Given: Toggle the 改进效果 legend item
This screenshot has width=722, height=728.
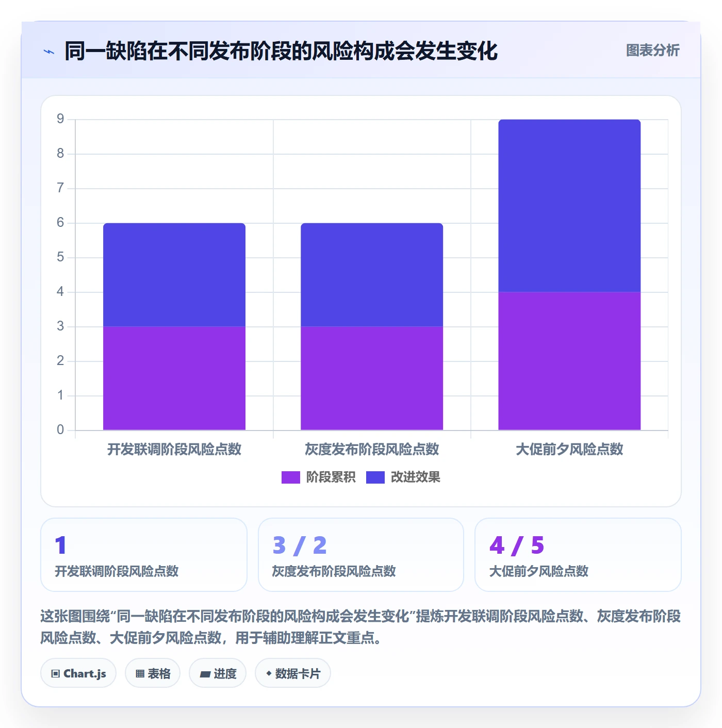Looking at the screenshot, I should coord(403,477).
